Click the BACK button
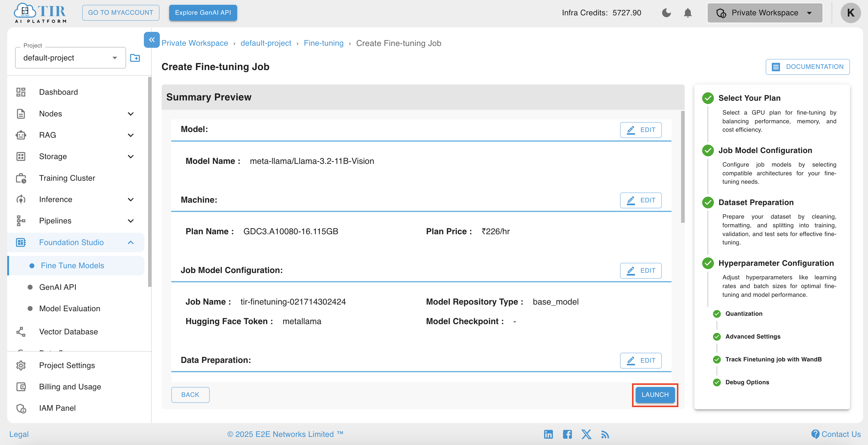868x445 pixels. (190, 394)
